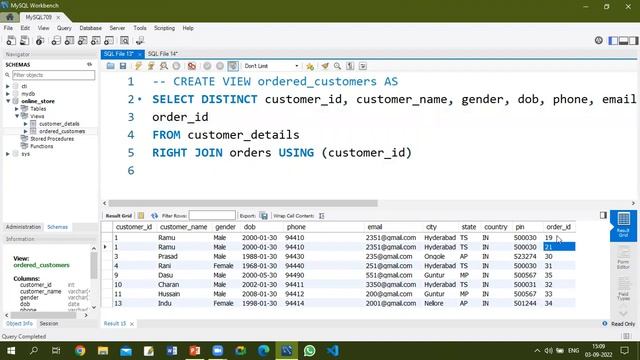Click the create new stored procedure icon
The height and width of the screenshot is (360, 640).
click(96, 40)
